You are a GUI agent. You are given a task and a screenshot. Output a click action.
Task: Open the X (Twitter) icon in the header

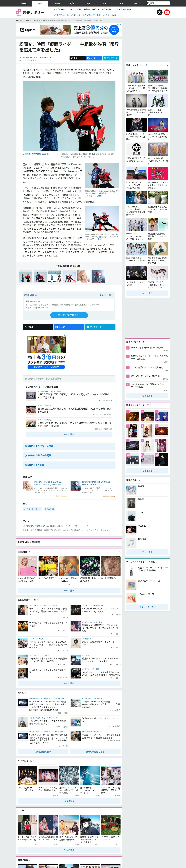coord(160,12)
